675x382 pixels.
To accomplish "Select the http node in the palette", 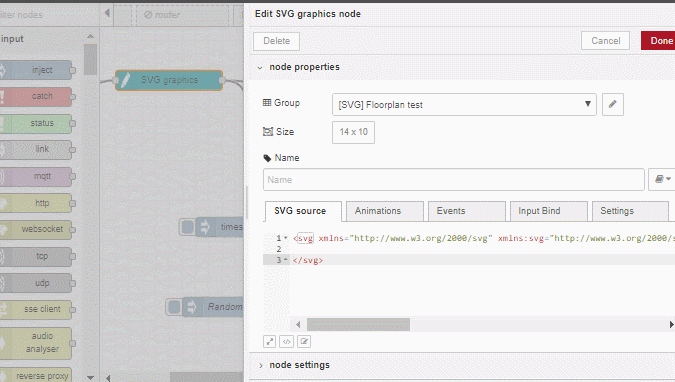I will [x=36, y=203].
